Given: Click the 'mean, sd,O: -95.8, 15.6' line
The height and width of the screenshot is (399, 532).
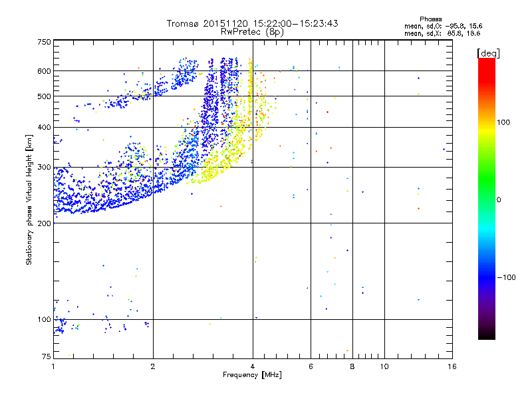Looking at the screenshot, I should click(443, 26).
